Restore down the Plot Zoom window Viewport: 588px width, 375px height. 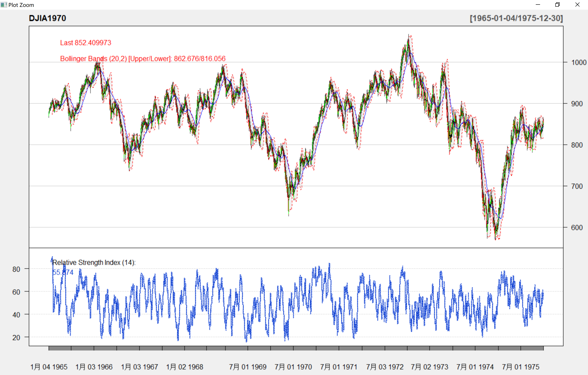(x=557, y=5)
